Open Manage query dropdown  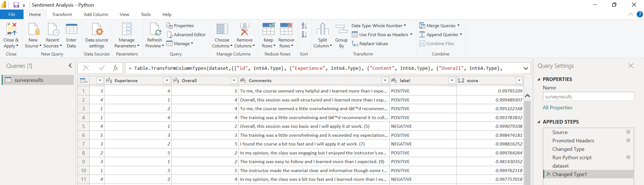coord(180,44)
